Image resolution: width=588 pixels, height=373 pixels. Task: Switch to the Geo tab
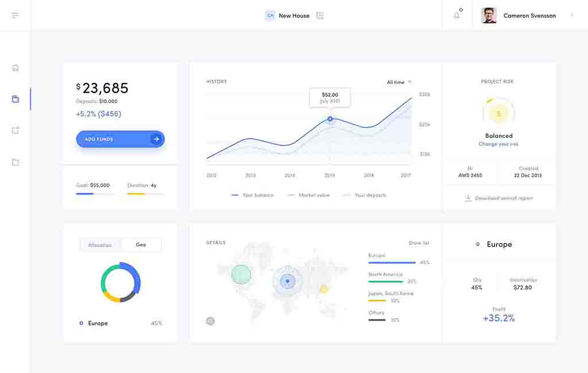tap(141, 245)
